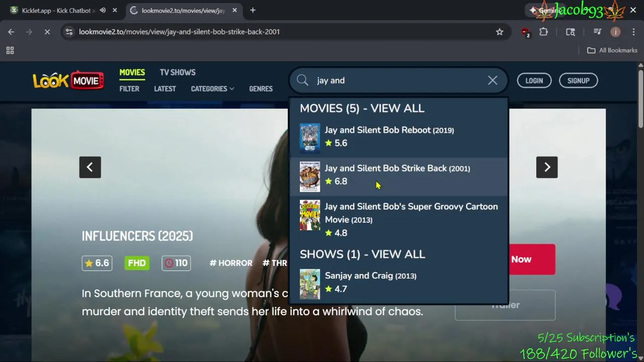Viewport: 644px width, 362px height.
Task: Go back with browser back arrow
Action: [x=11, y=32]
